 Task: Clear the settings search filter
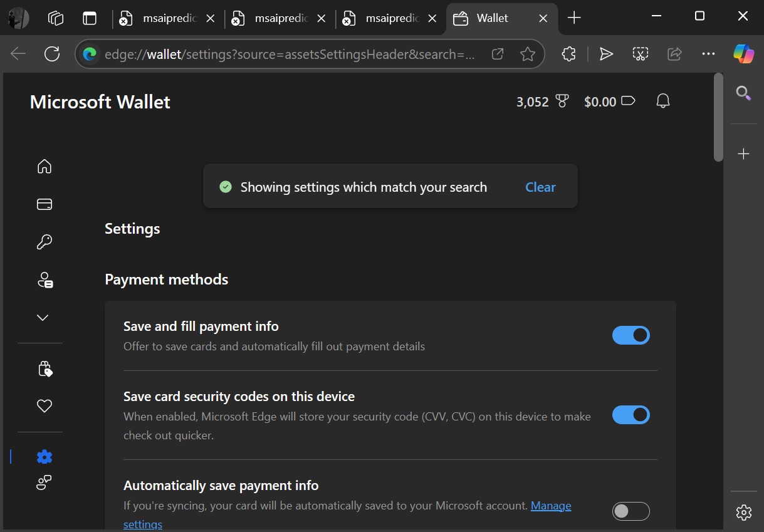coord(540,186)
